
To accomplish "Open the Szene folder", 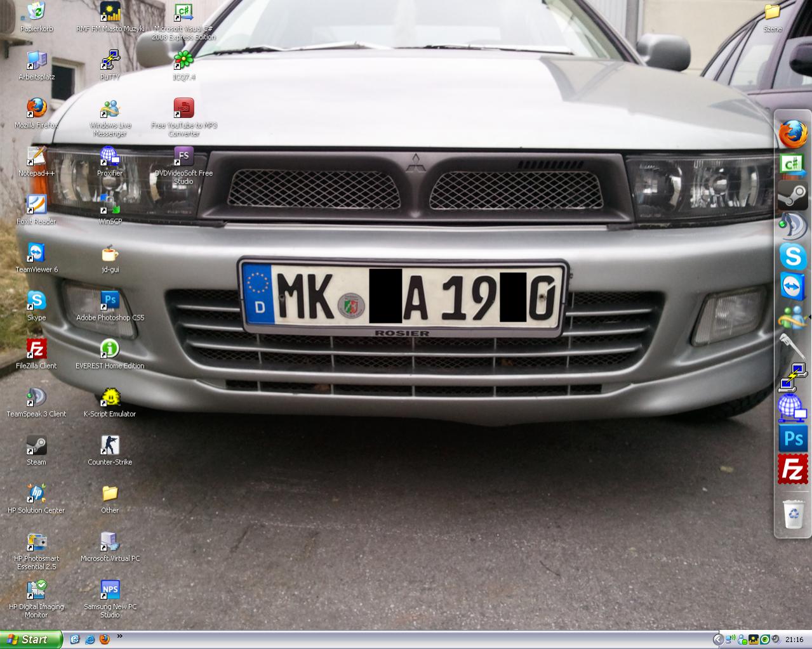I will 772,17.
